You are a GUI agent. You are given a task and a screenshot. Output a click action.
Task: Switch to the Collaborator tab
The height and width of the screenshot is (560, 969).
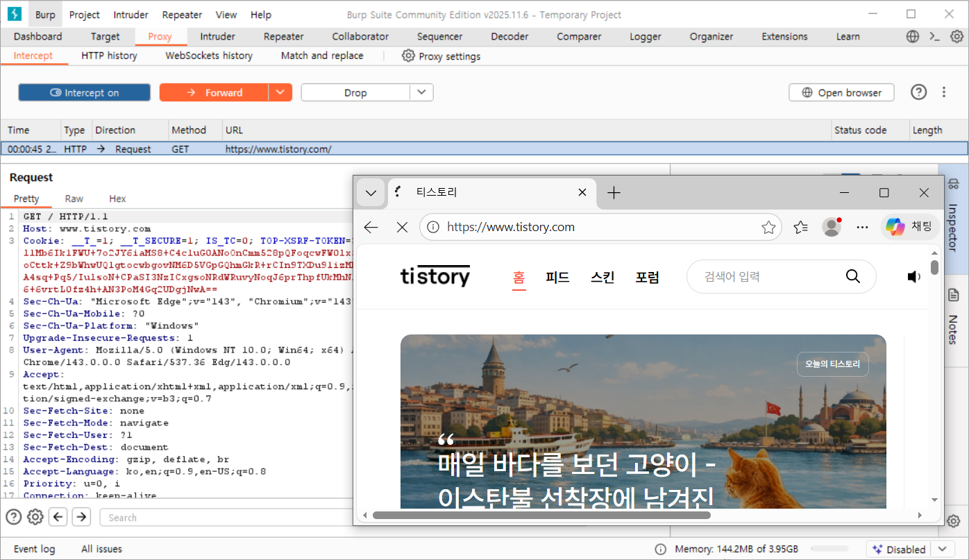360,37
